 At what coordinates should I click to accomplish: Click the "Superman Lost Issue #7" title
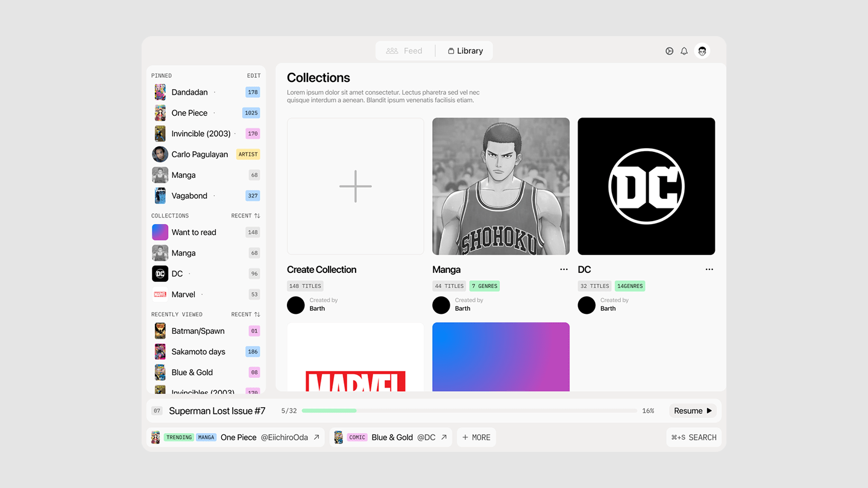tap(217, 411)
